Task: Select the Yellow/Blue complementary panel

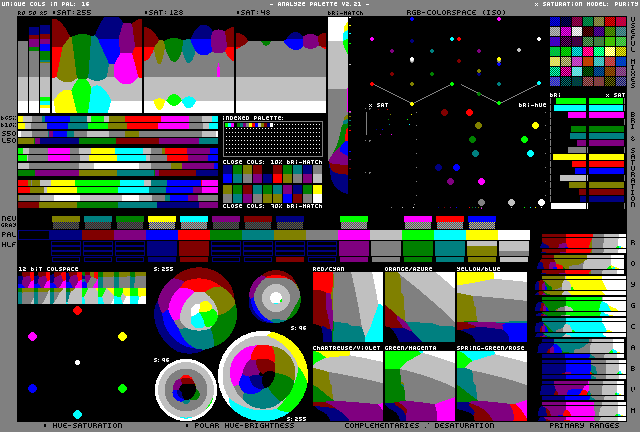Action: [x=491, y=304]
